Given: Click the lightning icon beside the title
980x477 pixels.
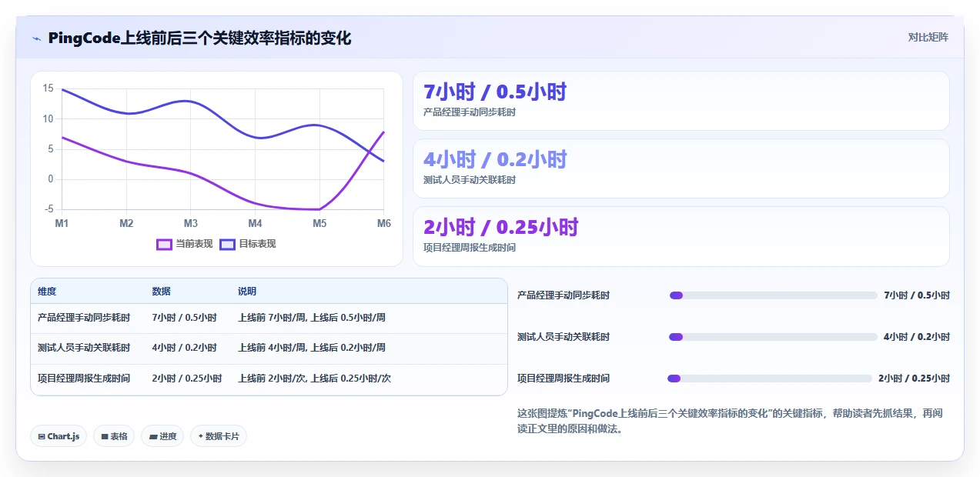Looking at the screenshot, I should coord(37,38).
